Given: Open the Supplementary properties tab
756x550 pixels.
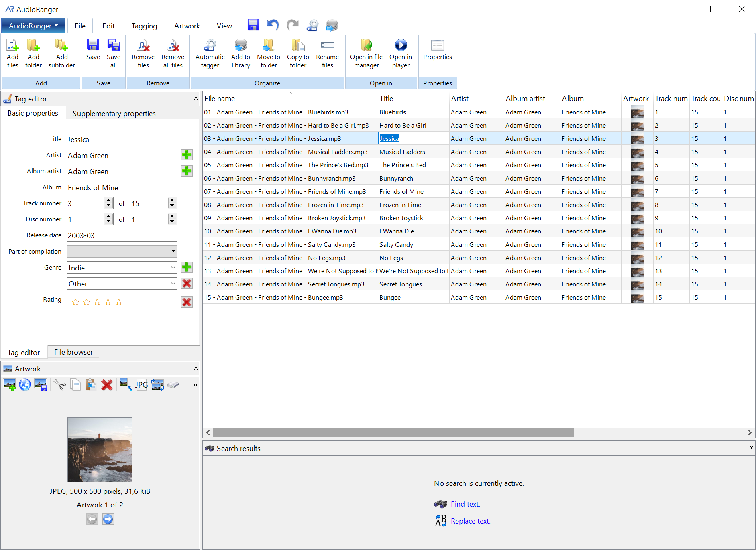Looking at the screenshot, I should point(114,114).
